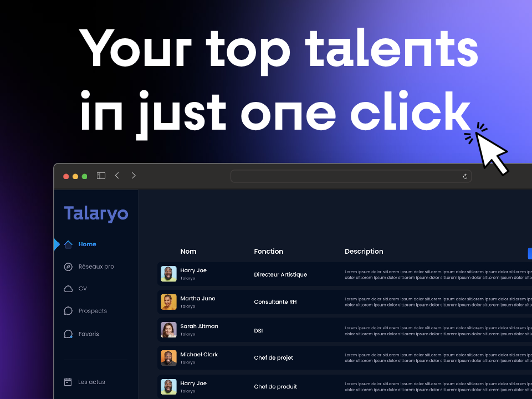Click the description text in Michael Clark's row

438,358
